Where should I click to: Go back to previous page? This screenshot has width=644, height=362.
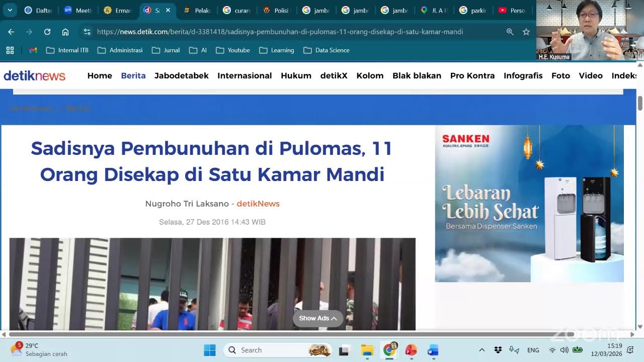11,32
